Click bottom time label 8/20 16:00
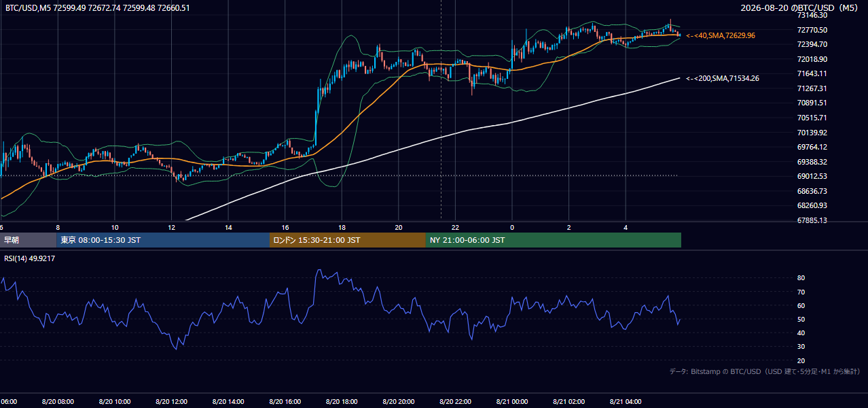 [285, 402]
